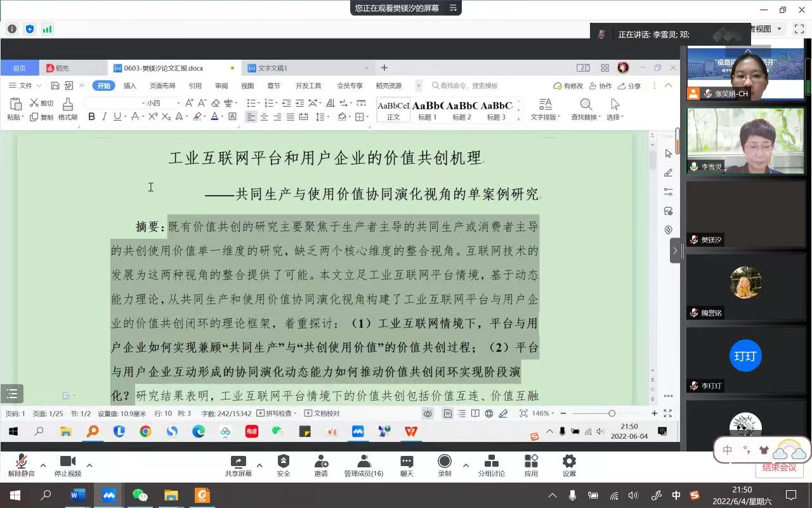Viewport: 812px width, 508px height.
Task: Open the Apps (应用) icon
Action: click(x=531, y=462)
